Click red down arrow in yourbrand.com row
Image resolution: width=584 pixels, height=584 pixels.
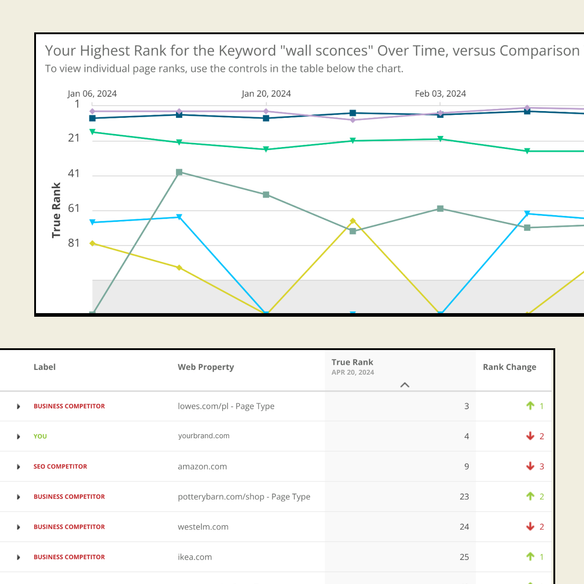(x=530, y=436)
